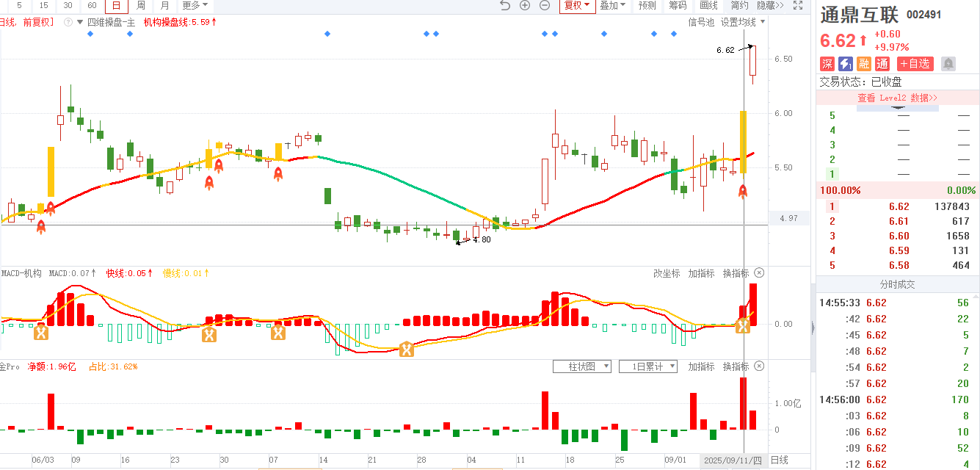Image resolution: width=980 pixels, height=470 pixels.
Task: Add stock to watchlist with +自选
Action: coord(915,64)
